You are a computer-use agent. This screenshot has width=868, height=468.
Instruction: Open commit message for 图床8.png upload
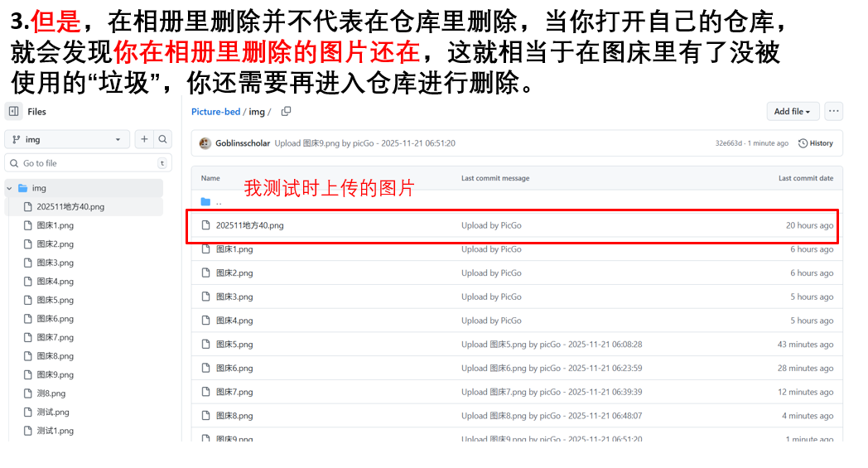click(552, 416)
